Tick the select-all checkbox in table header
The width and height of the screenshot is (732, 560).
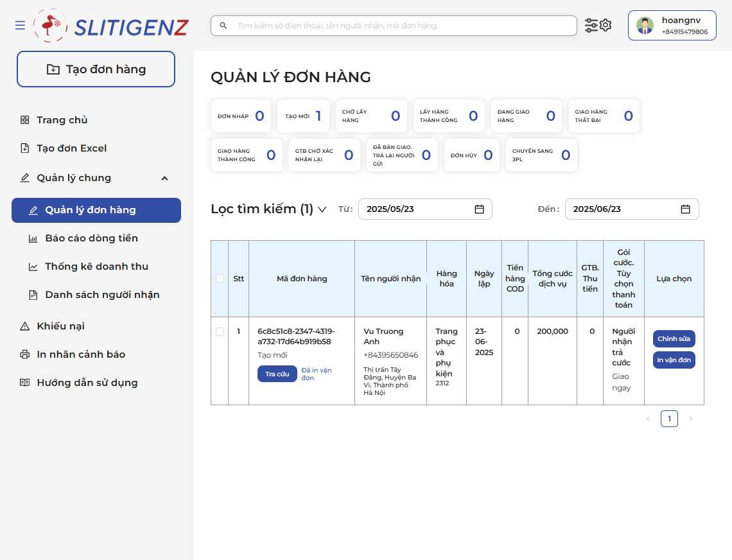[220, 278]
